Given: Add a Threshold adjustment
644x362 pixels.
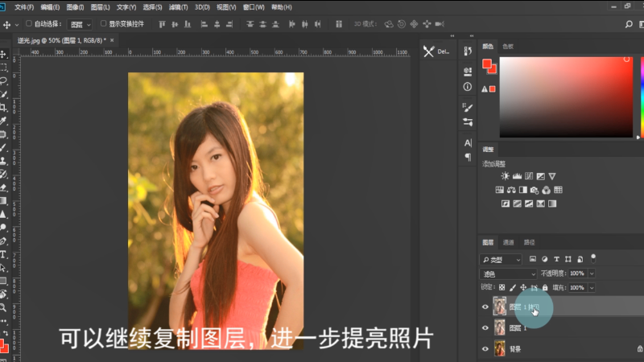Looking at the screenshot, I should pyautogui.click(x=529, y=204).
